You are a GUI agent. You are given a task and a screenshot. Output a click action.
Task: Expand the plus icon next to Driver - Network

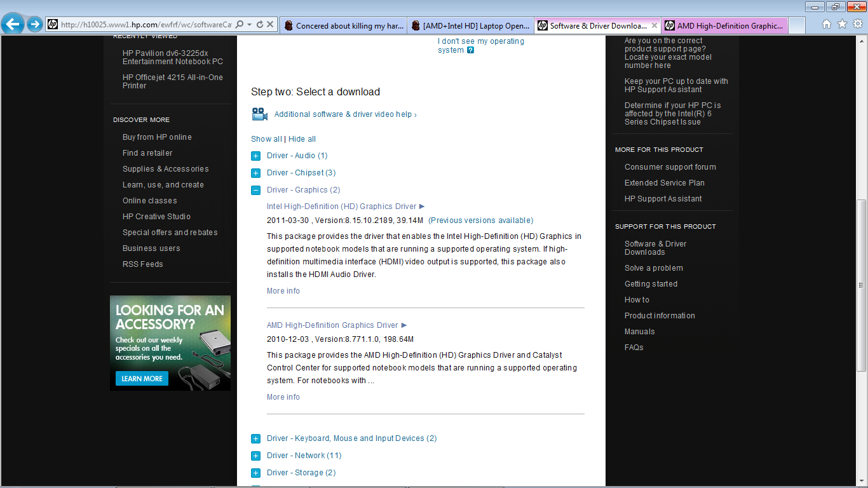pos(255,456)
